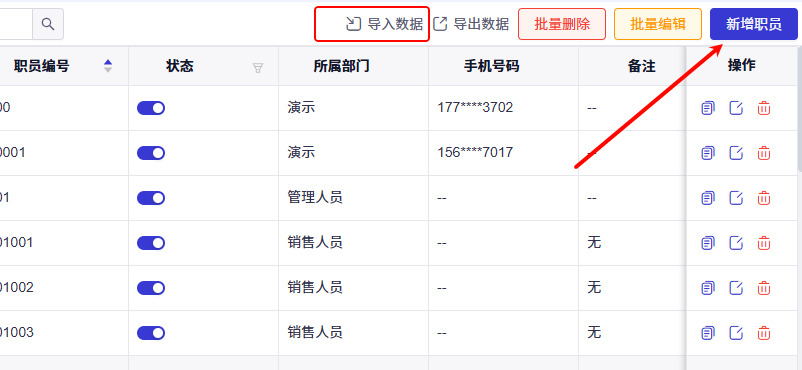The width and height of the screenshot is (802, 370).
Task: Toggle the status switch of the 管理人员 row
Action: [151, 198]
